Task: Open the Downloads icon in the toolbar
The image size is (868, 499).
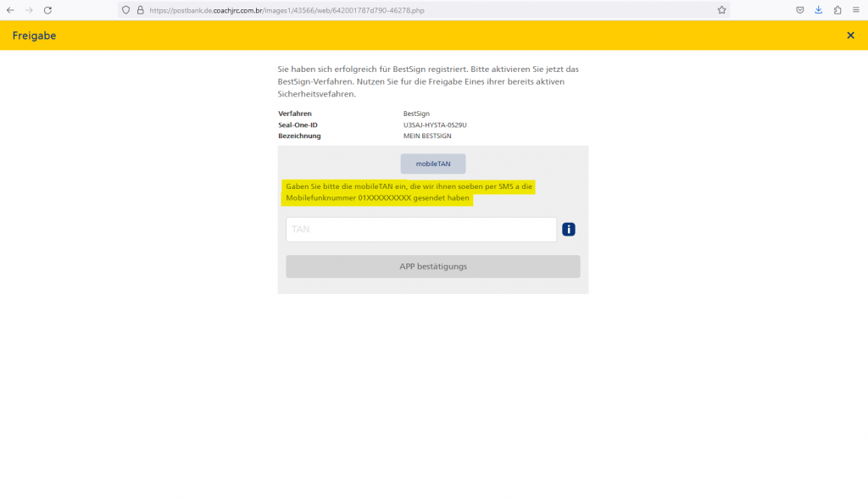Action: coord(817,10)
